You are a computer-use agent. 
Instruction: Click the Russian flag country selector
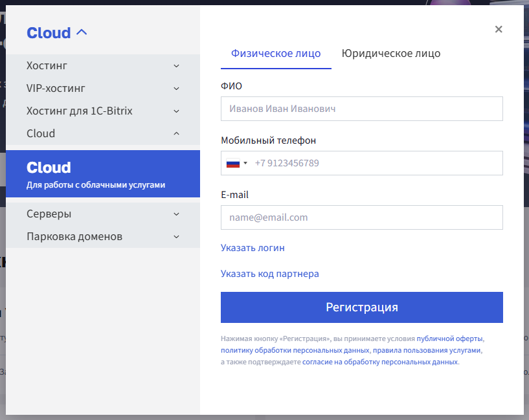point(236,164)
